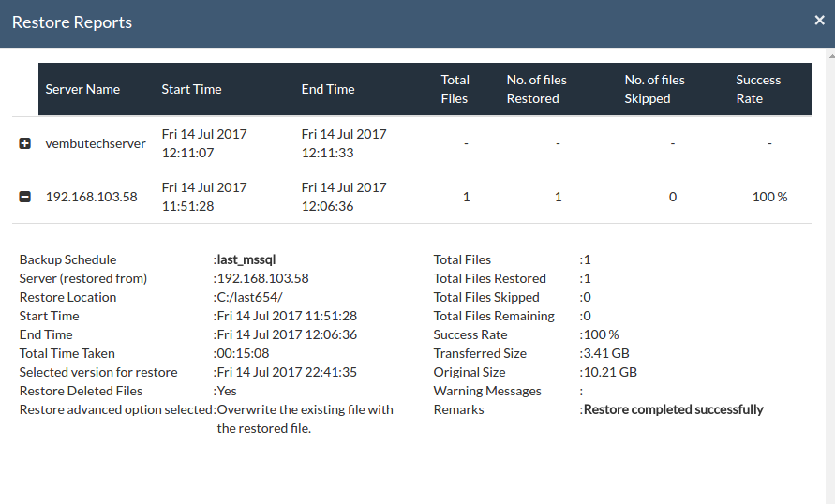Click the 10.21 GB original size value
835x504 pixels.
pos(610,372)
